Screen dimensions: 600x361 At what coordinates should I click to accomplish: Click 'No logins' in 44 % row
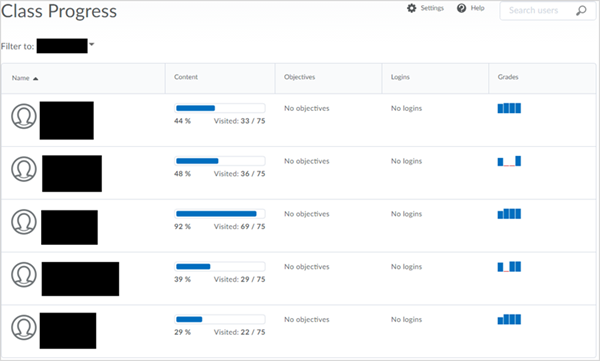point(406,108)
